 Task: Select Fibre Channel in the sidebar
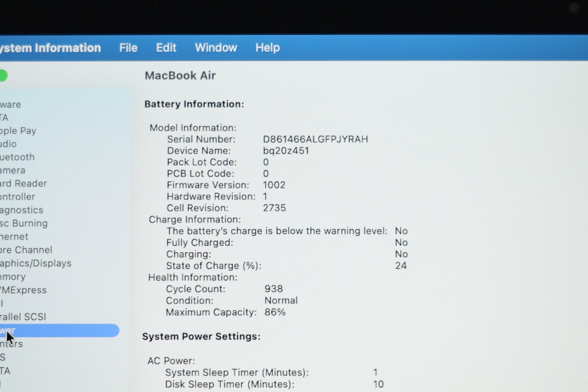click(x=26, y=250)
